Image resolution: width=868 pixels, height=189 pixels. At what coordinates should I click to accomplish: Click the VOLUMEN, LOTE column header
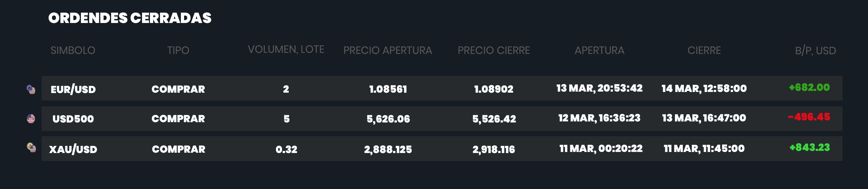point(286,50)
